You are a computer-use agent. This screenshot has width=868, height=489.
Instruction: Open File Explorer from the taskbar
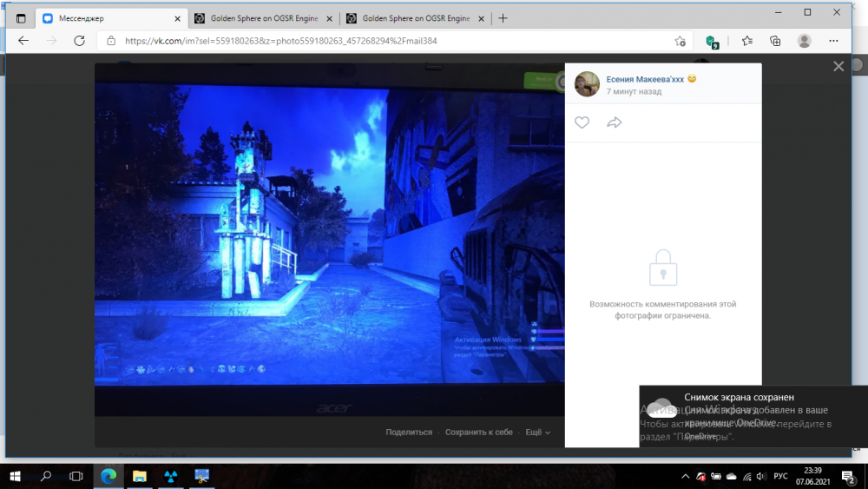pos(139,476)
